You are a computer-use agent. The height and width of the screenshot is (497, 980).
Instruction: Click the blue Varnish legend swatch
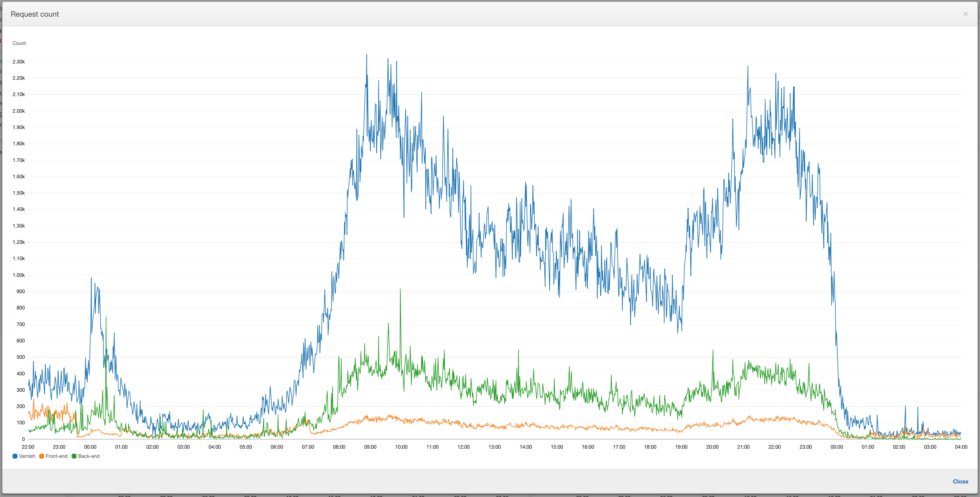pos(15,456)
